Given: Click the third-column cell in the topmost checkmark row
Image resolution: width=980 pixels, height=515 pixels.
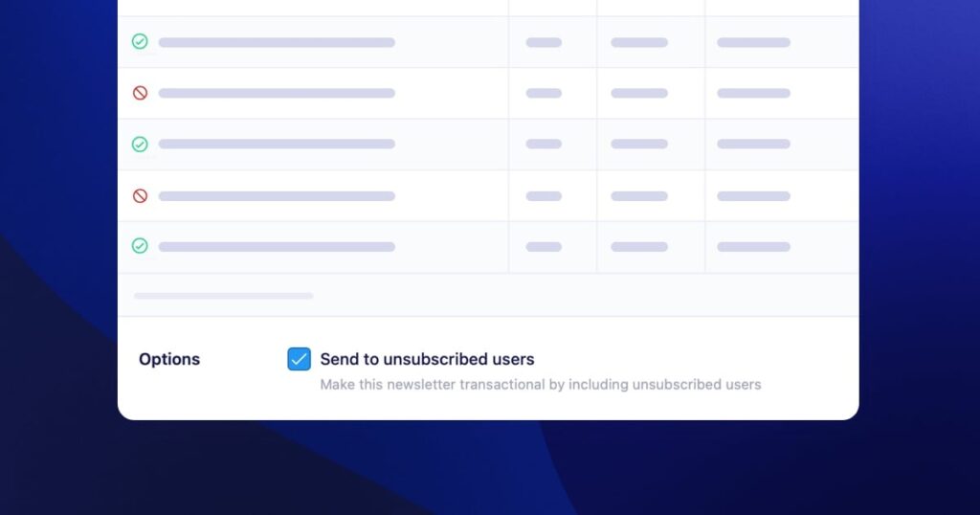Looking at the screenshot, I should coord(639,42).
